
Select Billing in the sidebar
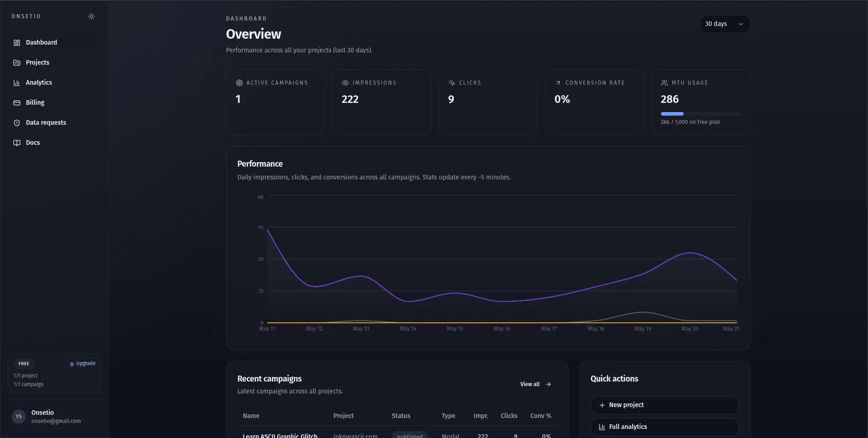tap(55, 102)
